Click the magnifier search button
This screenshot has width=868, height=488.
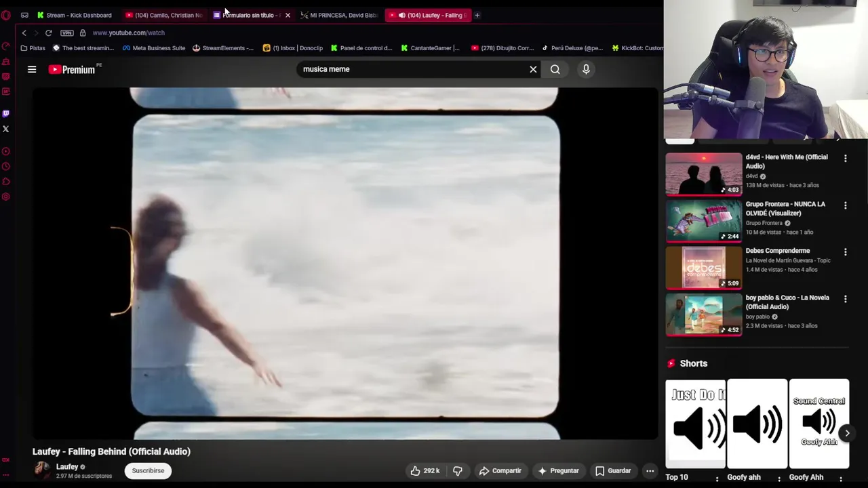(x=555, y=69)
